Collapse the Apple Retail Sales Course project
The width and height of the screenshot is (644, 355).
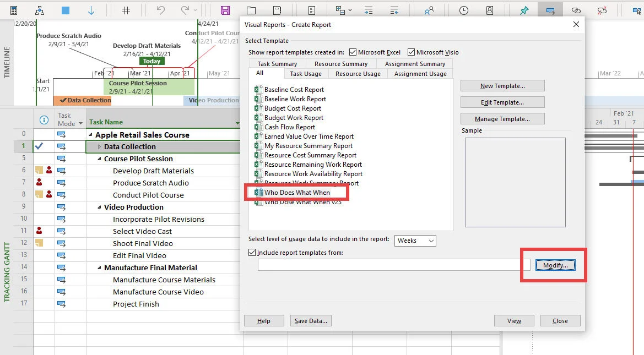tap(90, 135)
